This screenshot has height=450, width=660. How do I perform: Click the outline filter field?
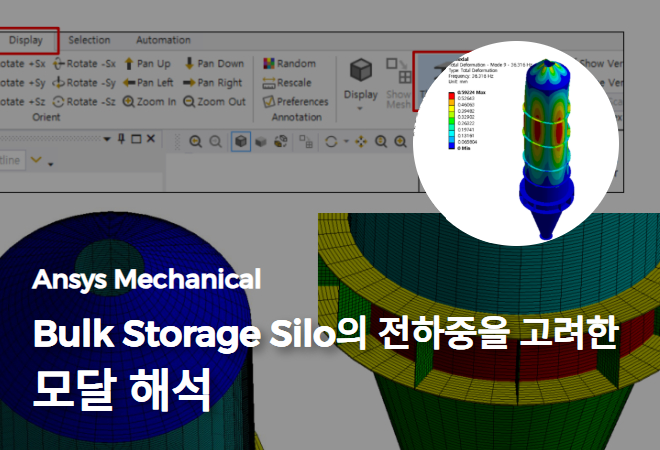pos(11,160)
